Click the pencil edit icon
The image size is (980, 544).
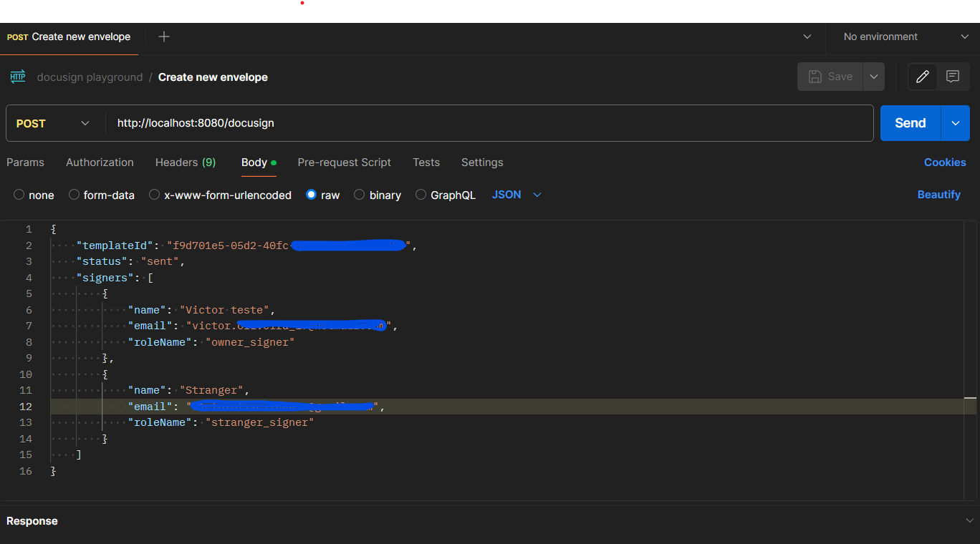tap(923, 77)
